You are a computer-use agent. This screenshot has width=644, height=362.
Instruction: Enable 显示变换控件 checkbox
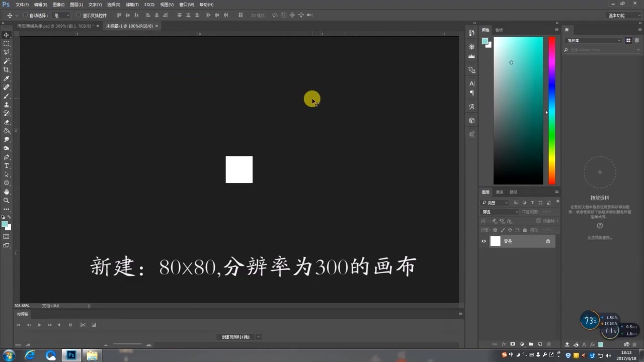tap(78, 15)
